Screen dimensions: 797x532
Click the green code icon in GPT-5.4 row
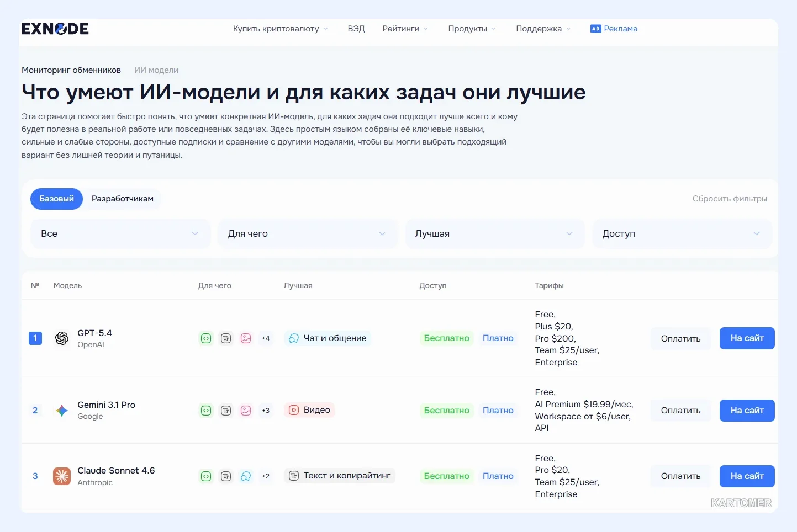pos(206,338)
